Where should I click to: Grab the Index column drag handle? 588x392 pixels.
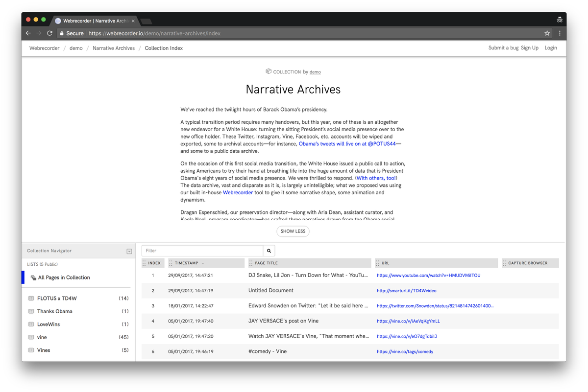[x=144, y=263]
